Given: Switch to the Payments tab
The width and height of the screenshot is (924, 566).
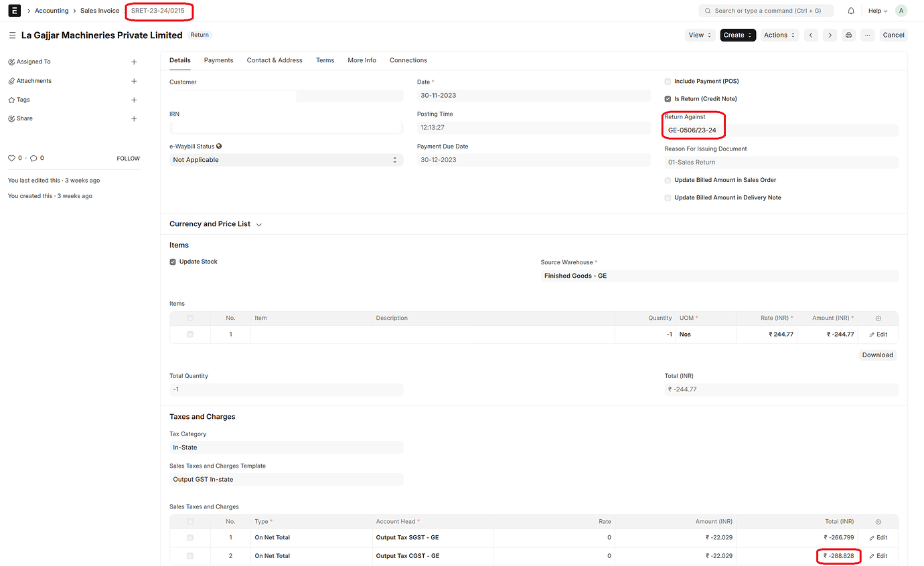Looking at the screenshot, I should pyautogui.click(x=218, y=60).
